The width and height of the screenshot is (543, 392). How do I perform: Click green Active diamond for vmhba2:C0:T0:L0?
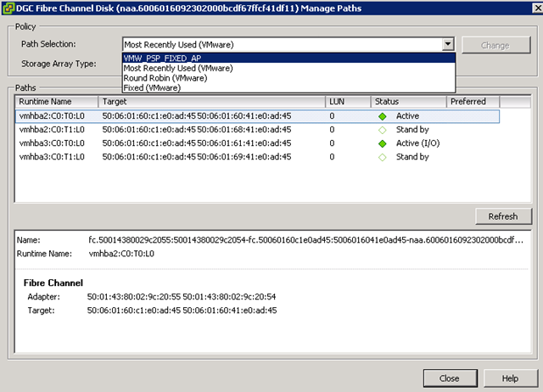coord(383,117)
